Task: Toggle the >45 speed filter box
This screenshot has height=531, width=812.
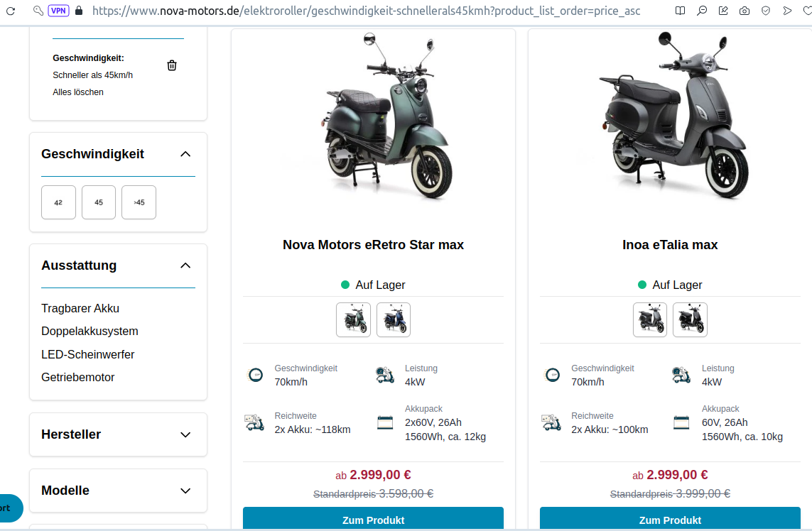Action: click(x=139, y=202)
